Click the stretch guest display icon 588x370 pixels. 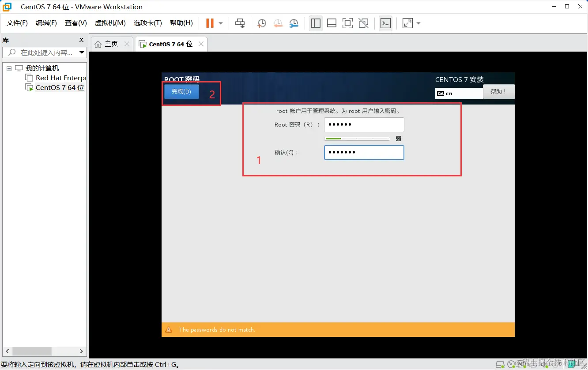pyautogui.click(x=407, y=23)
